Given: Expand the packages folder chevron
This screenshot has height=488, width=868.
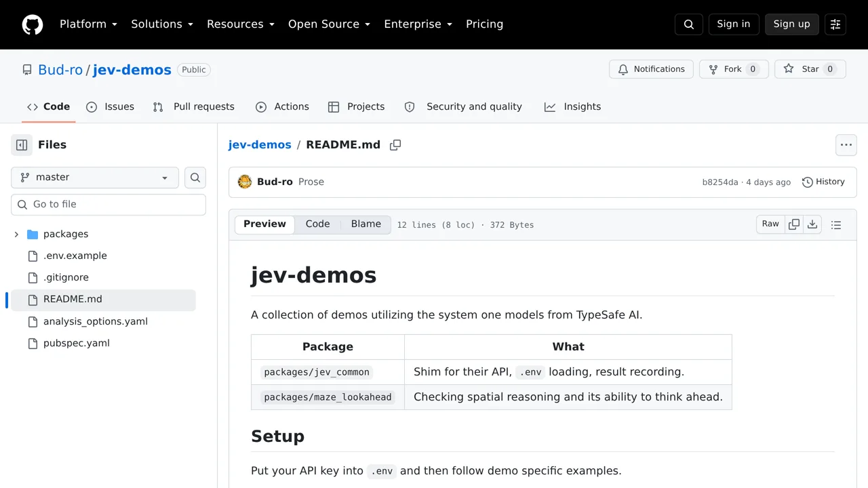Looking at the screenshot, I should pos(16,235).
